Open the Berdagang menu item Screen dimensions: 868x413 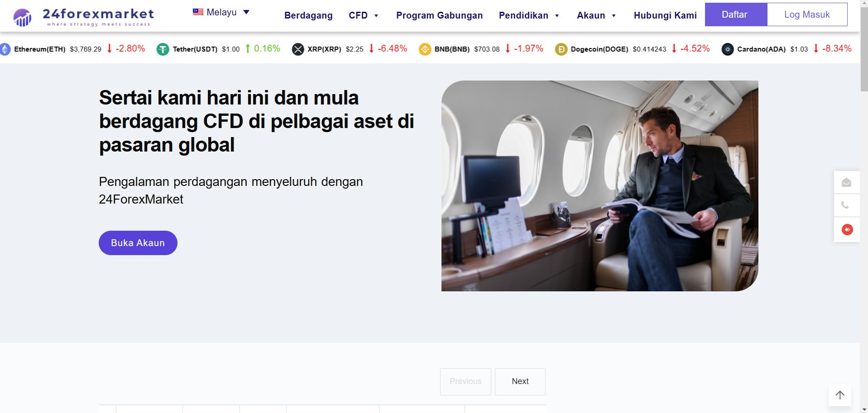pyautogui.click(x=308, y=15)
